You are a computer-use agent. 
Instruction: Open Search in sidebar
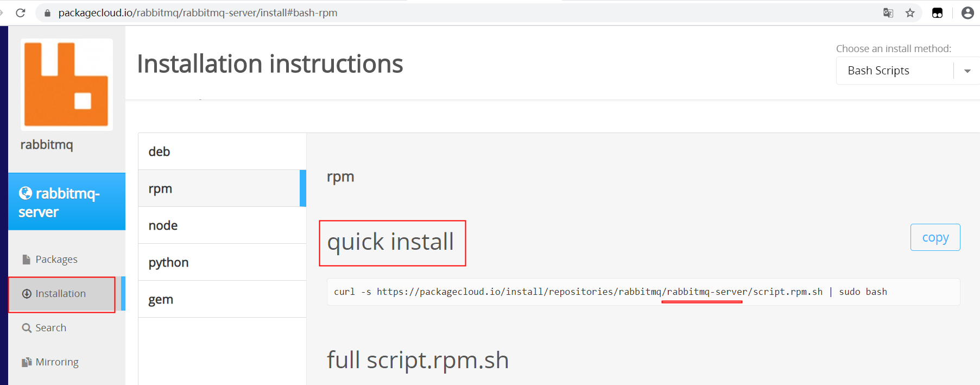tap(51, 328)
